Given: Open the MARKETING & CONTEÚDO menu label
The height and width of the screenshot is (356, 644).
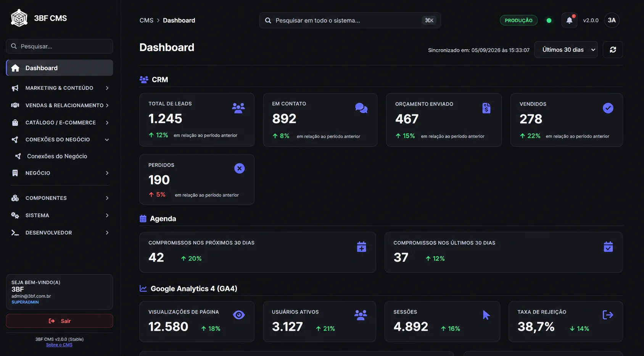Looking at the screenshot, I should coord(60,88).
